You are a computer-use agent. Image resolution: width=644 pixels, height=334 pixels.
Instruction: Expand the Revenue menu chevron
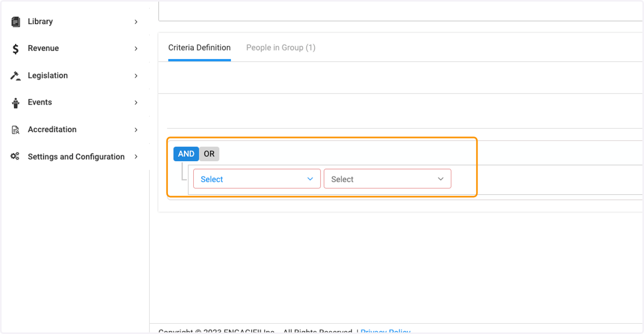(136, 49)
